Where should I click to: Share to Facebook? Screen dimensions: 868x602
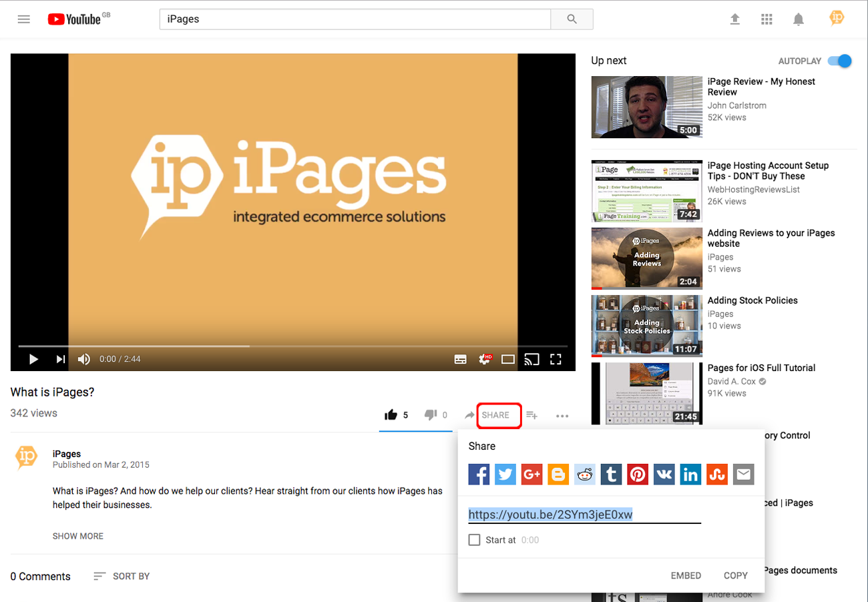tap(479, 475)
